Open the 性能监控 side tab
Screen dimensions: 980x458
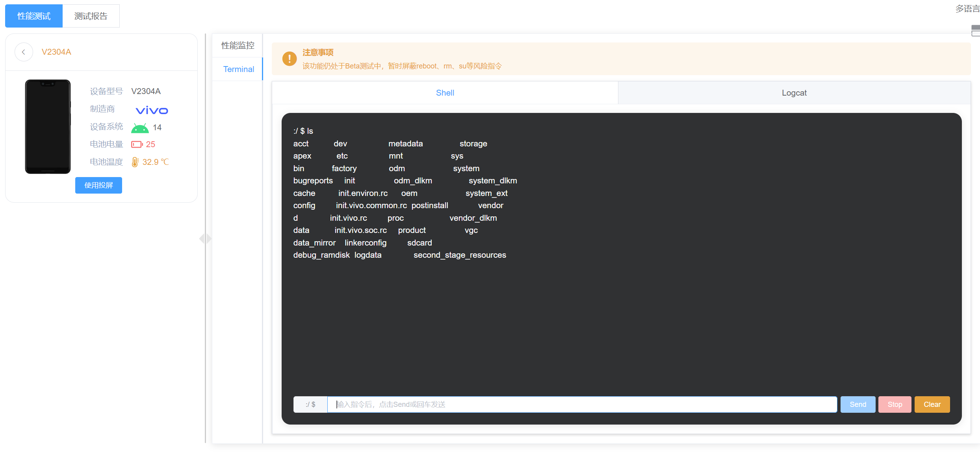tap(238, 46)
